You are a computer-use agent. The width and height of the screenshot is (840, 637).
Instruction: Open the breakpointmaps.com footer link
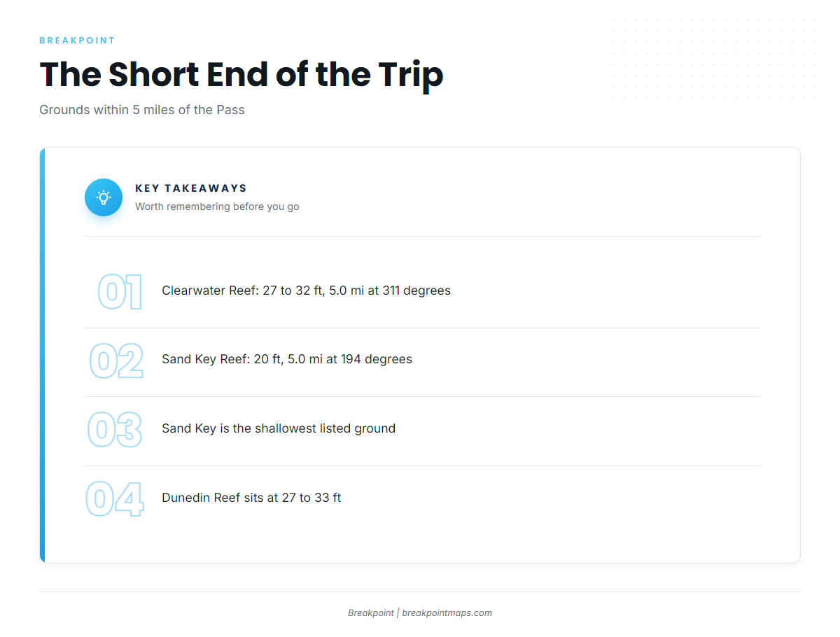click(x=447, y=612)
